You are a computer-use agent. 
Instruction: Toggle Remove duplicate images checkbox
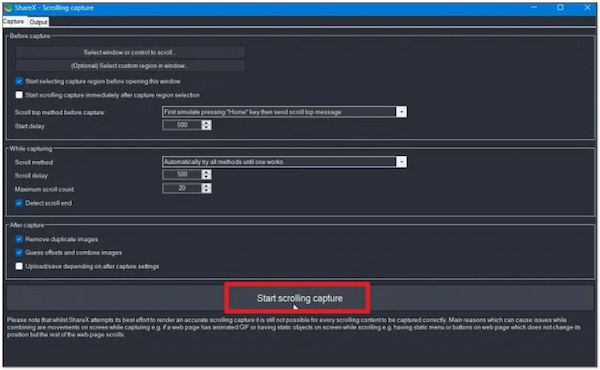pyautogui.click(x=19, y=239)
